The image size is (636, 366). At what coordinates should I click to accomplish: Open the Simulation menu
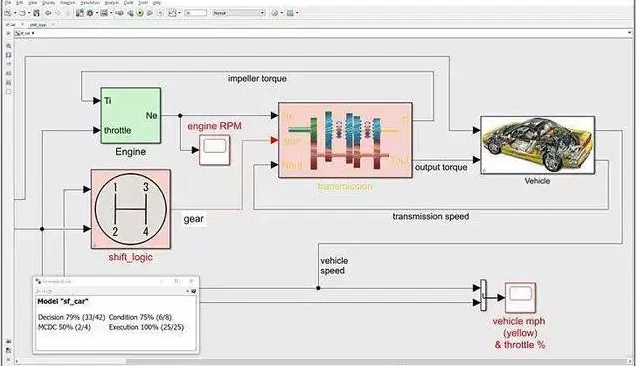[90, 3]
